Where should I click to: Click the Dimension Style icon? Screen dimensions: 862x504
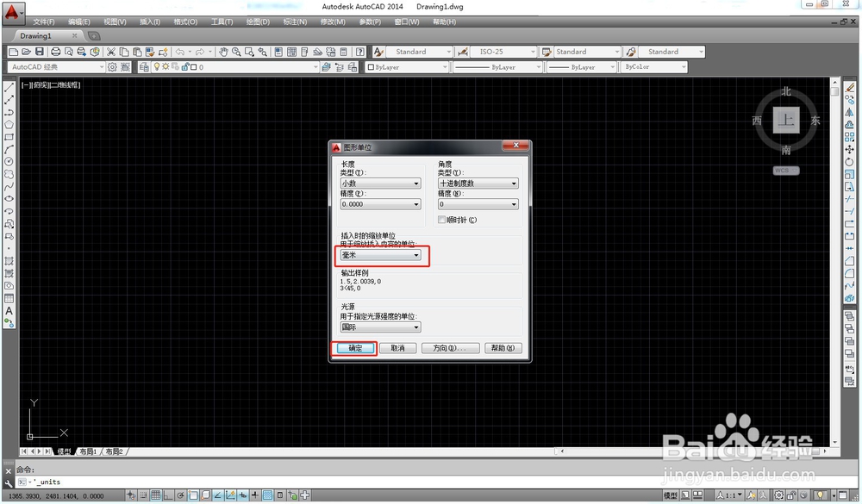click(462, 52)
